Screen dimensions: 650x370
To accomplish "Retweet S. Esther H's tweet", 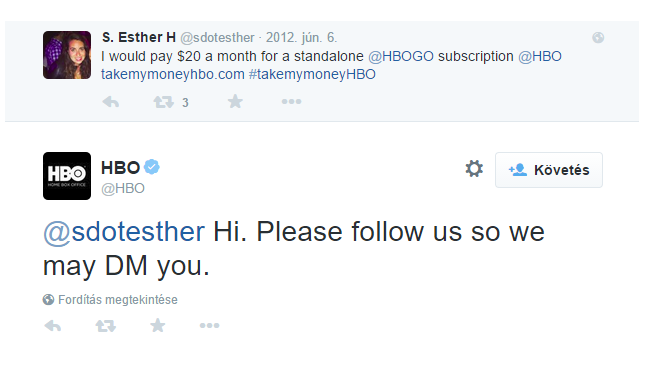I will point(163,102).
